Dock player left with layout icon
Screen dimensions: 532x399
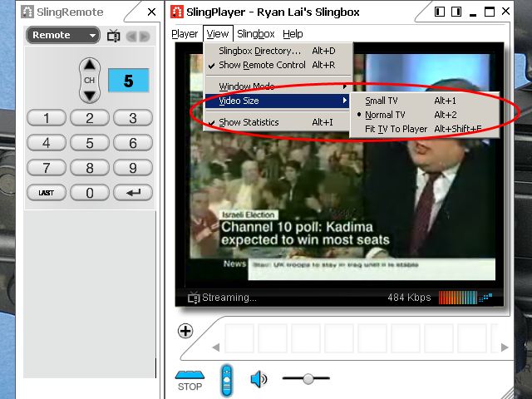point(440,12)
